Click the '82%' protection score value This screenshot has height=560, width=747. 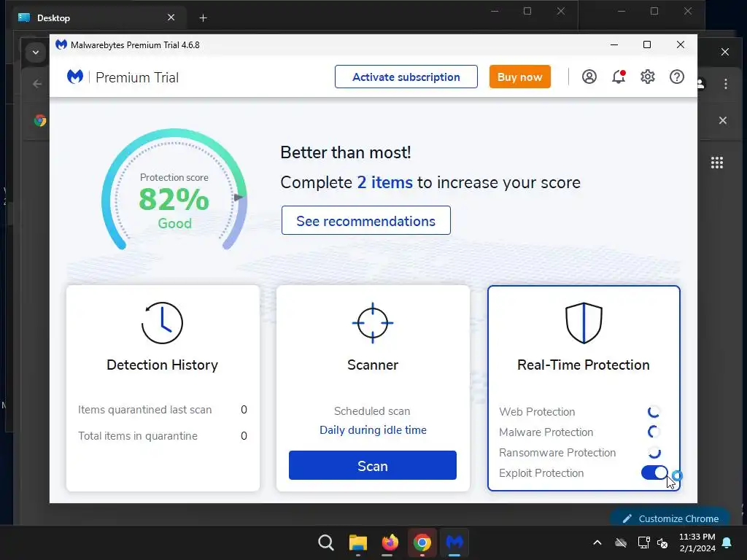coord(174,199)
